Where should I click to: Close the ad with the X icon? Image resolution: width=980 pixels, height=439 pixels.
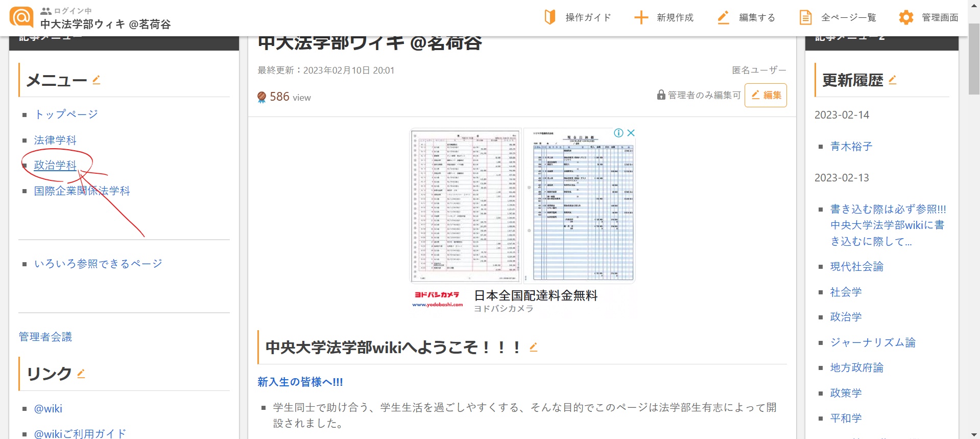(631, 133)
